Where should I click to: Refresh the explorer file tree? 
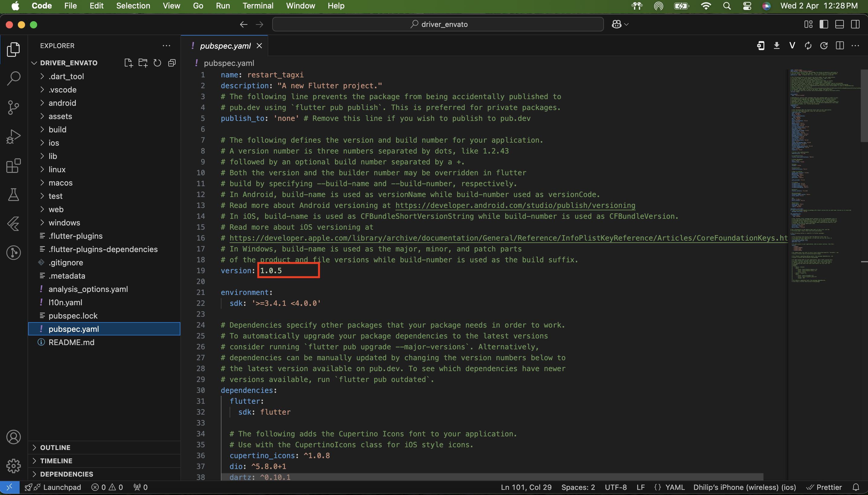click(157, 63)
